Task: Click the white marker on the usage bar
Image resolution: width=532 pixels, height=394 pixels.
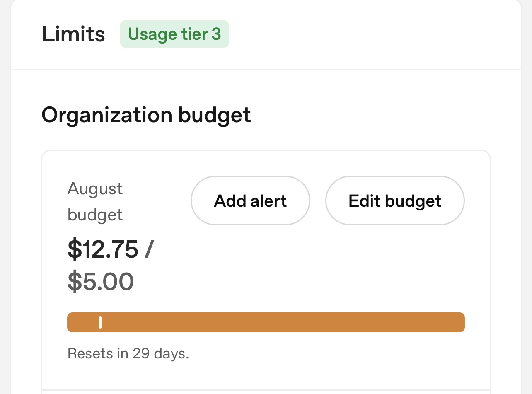Action: (100, 322)
